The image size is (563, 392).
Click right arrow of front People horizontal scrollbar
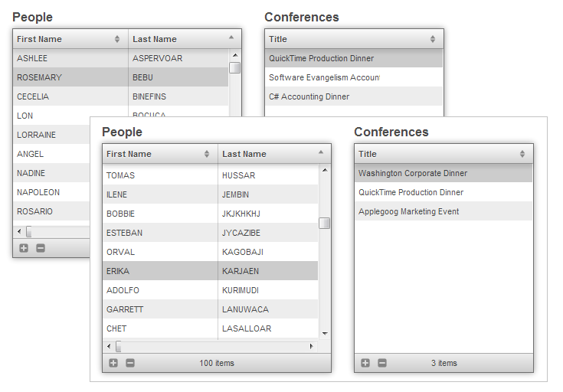pos(311,347)
